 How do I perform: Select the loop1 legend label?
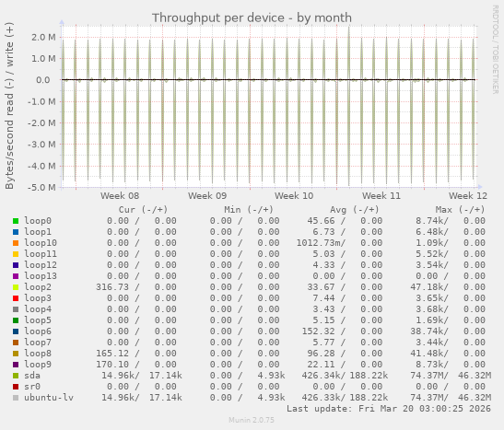[38, 232]
